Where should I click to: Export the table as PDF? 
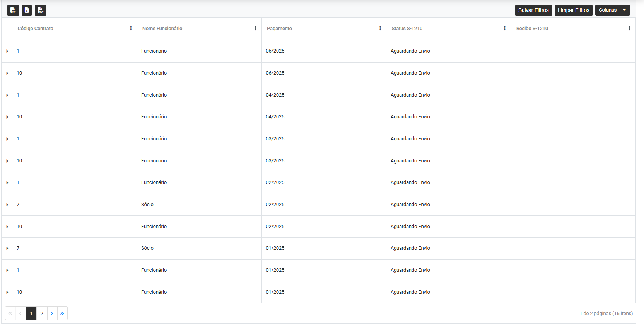13,10
